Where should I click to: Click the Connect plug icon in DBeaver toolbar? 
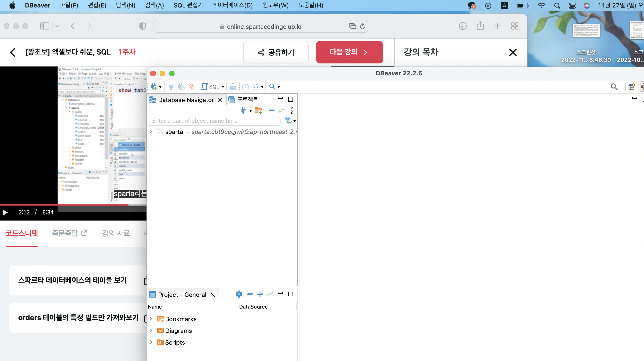coord(171,87)
